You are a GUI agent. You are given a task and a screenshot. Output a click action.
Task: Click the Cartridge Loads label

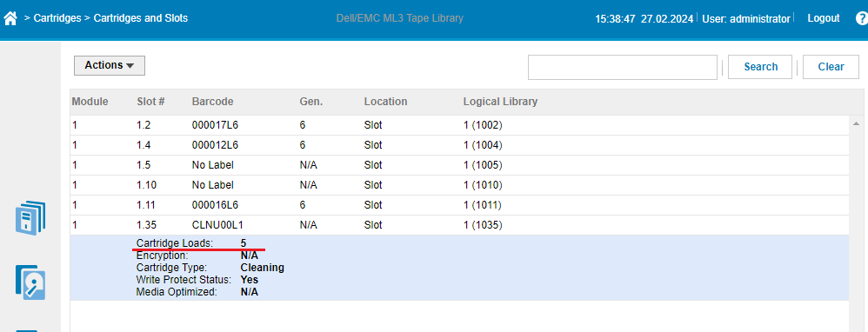(x=174, y=242)
